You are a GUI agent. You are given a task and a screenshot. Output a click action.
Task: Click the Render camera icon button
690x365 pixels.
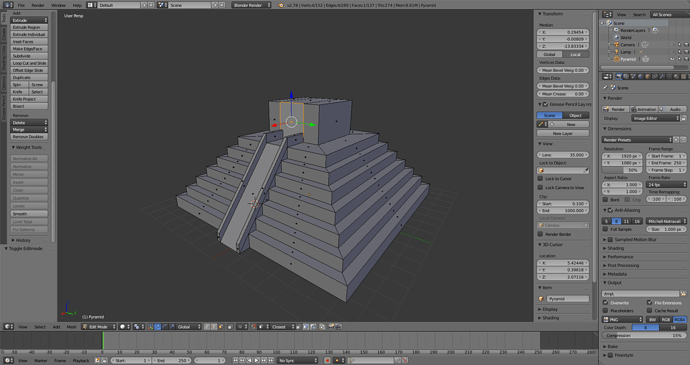(x=615, y=109)
